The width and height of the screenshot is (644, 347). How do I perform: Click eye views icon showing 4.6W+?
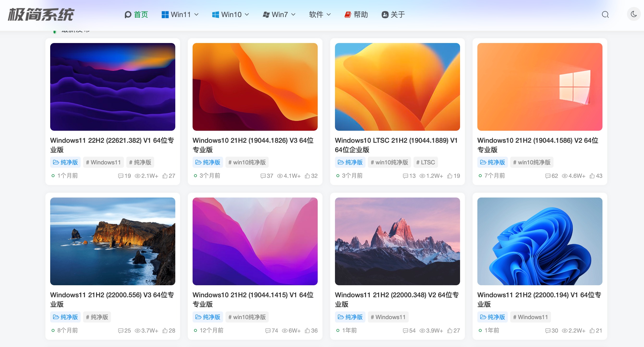pos(565,176)
